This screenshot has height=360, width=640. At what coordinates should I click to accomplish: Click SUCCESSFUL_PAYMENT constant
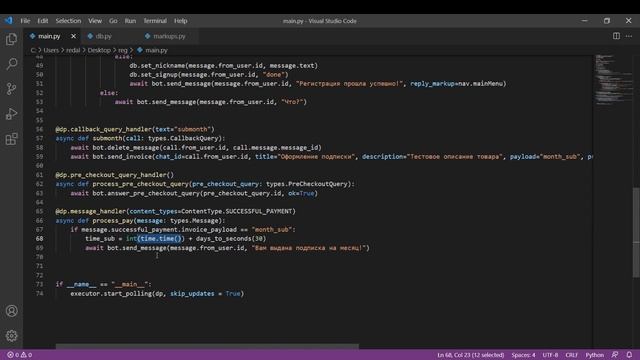tap(259, 211)
